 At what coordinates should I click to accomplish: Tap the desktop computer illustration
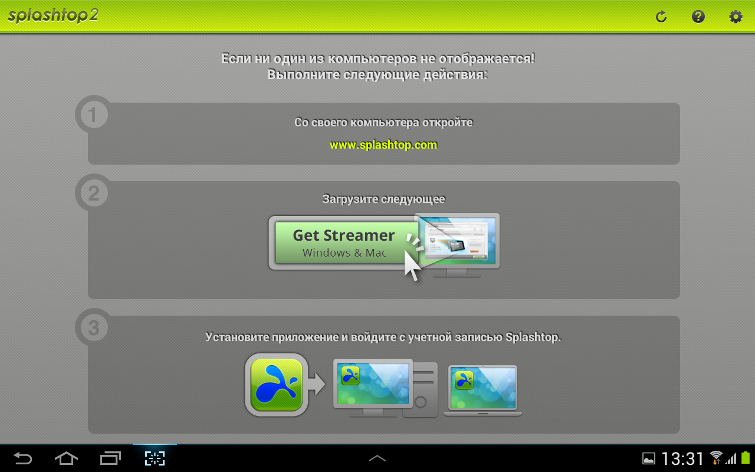[x=385, y=388]
